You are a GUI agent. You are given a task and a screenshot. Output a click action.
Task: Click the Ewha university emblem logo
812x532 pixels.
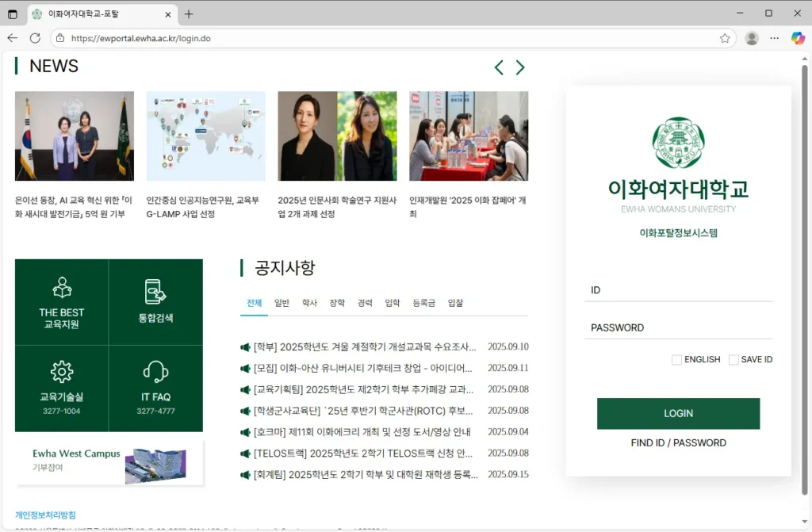pyautogui.click(x=678, y=143)
